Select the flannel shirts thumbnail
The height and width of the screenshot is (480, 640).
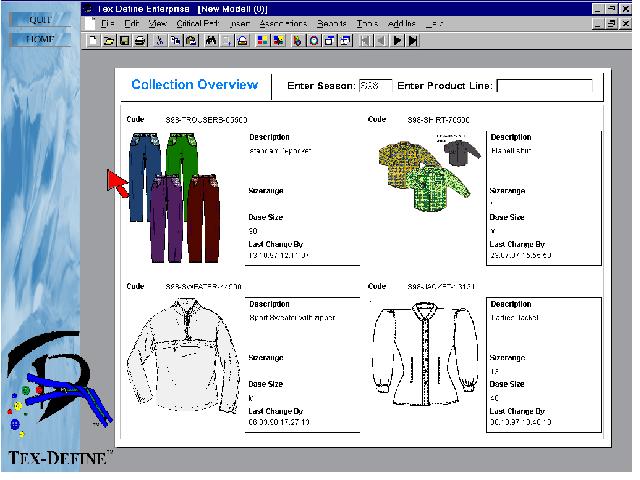pos(423,168)
